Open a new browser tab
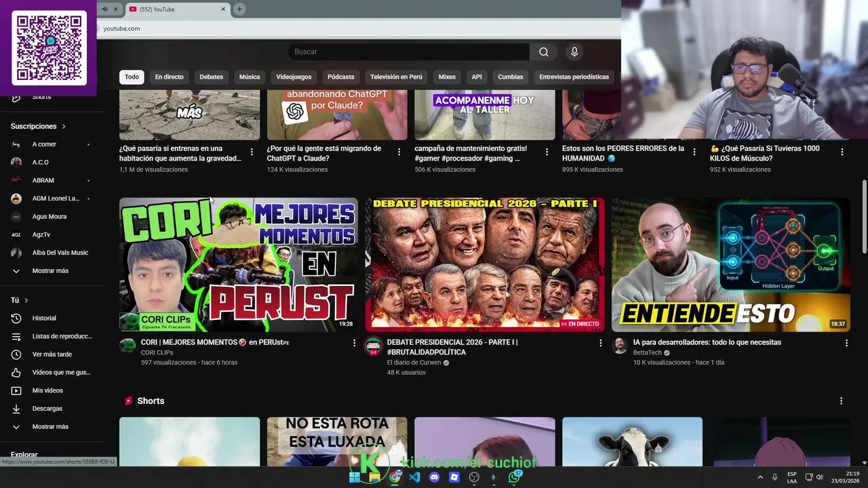The image size is (868, 488). tap(239, 9)
